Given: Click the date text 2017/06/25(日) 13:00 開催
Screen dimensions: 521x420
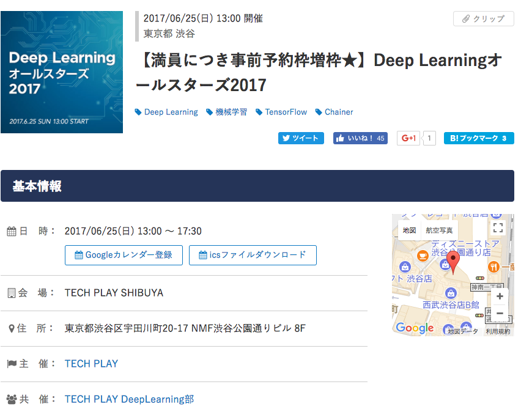Looking at the screenshot, I should pyautogui.click(x=203, y=18).
